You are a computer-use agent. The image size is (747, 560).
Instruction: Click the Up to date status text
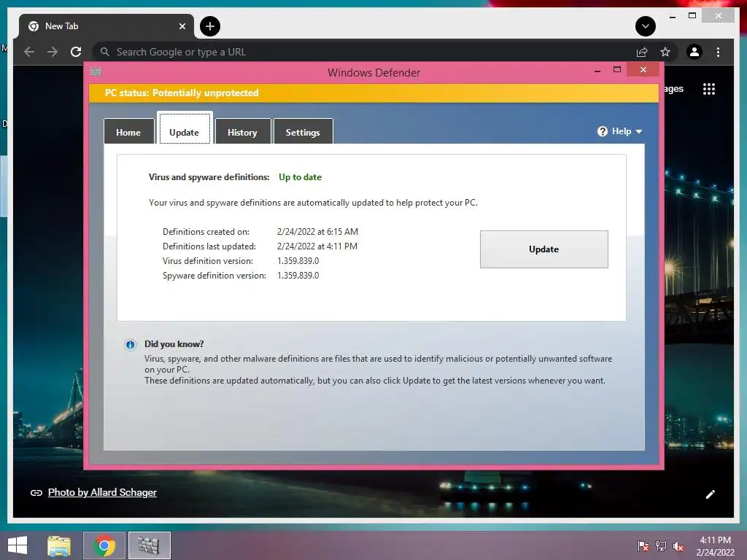pyautogui.click(x=300, y=177)
